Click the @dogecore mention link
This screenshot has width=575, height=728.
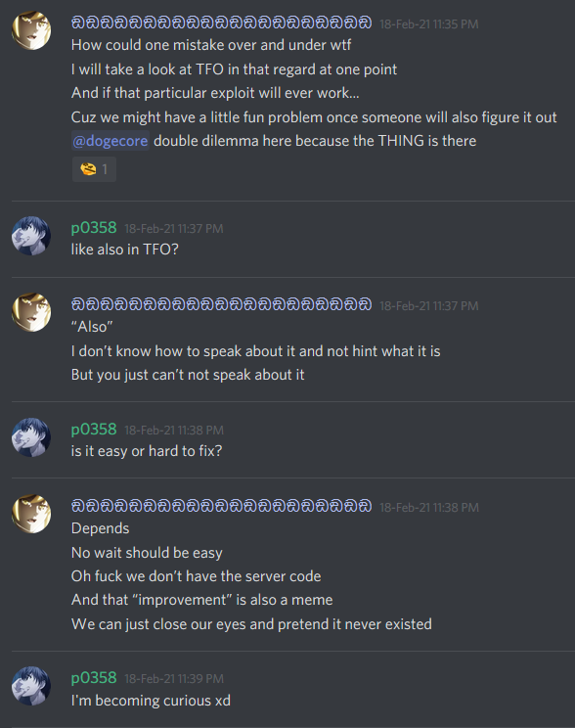111,141
